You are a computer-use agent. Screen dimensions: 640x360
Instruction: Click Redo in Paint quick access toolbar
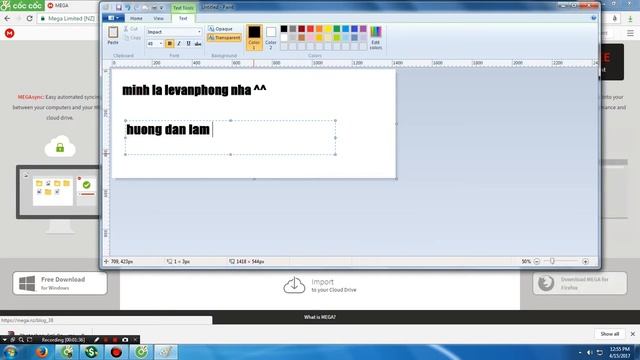pyautogui.click(x=137, y=7)
